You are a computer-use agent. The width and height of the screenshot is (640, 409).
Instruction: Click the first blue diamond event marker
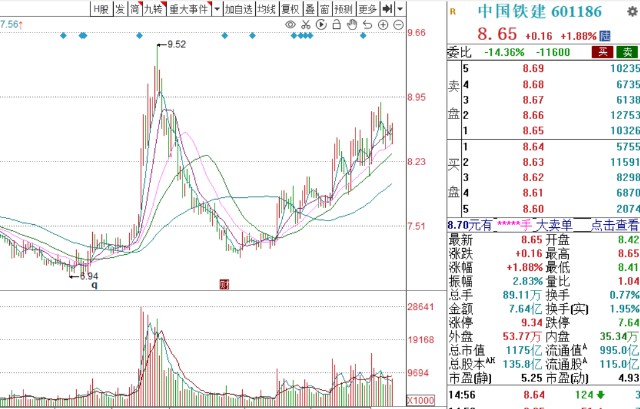click(63, 36)
